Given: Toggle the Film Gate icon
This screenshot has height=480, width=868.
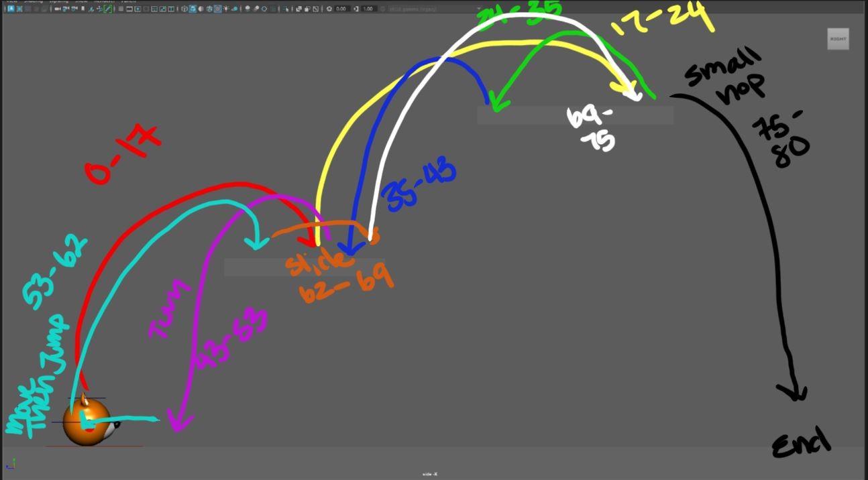Looking at the screenshot, I should pyautogui.click(x=129, y=9).
